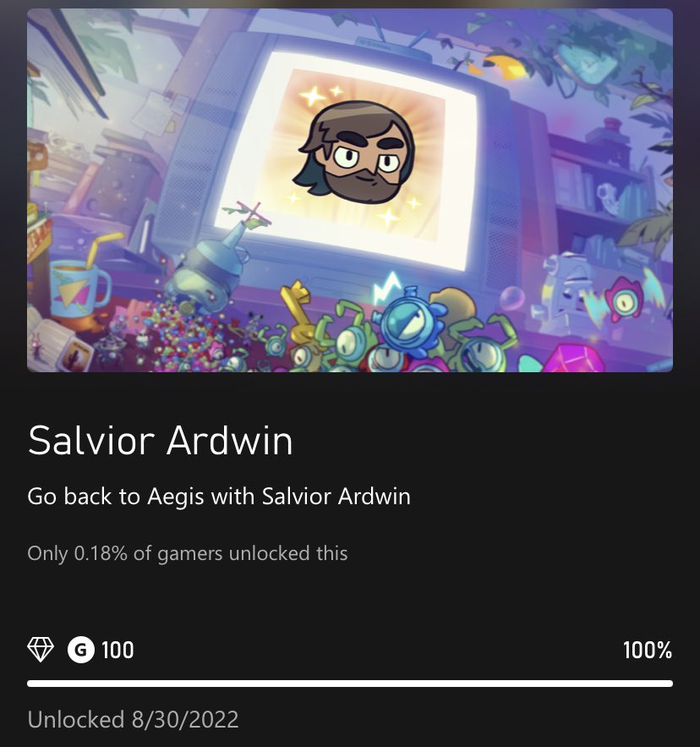This screenshot has width=700, height=747.
Task: Click the 100% completion label
Action: tap(647, 651)
